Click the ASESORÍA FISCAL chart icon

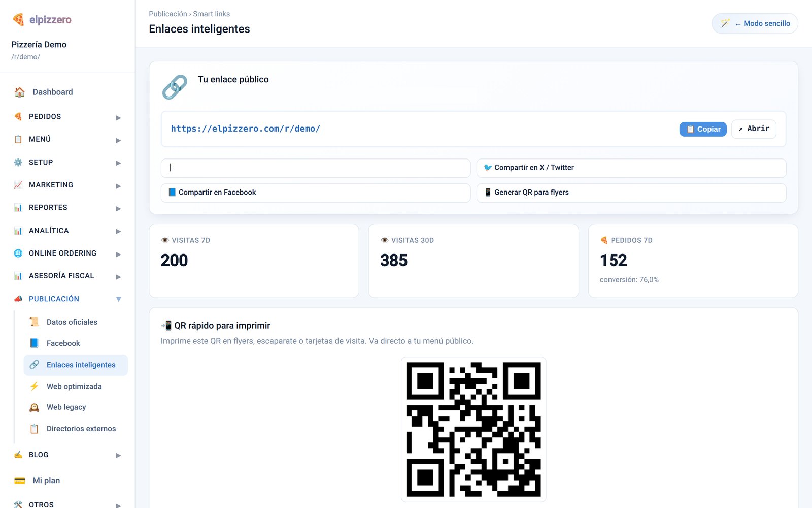[18, 276]
